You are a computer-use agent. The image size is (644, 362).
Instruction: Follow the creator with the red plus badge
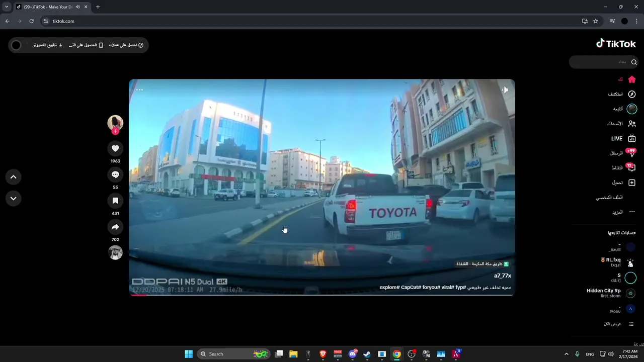115,131
